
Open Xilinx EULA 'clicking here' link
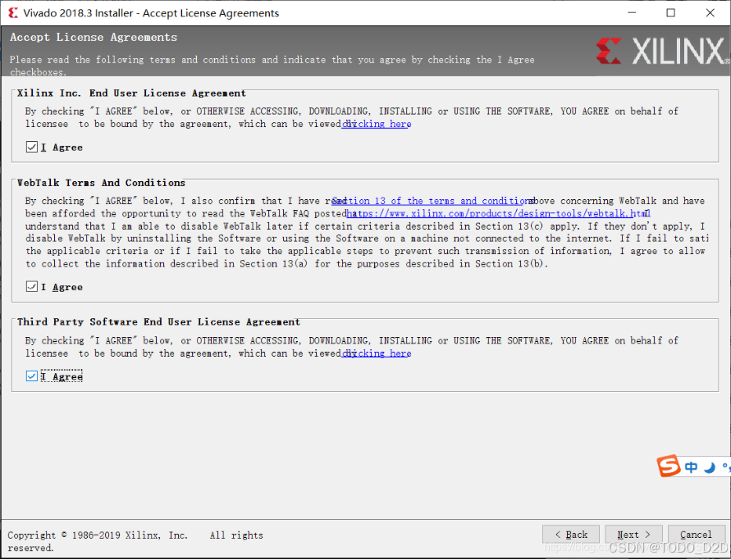[377, 124]
